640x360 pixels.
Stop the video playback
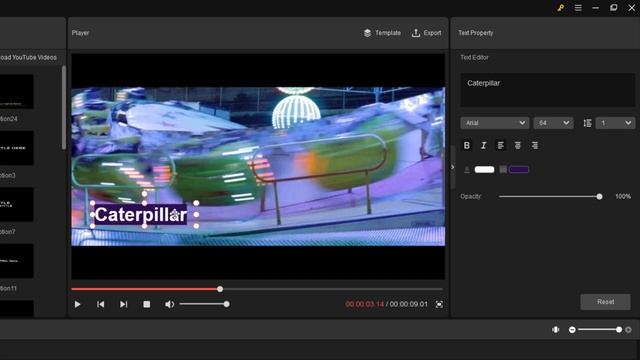click(147, 304)
